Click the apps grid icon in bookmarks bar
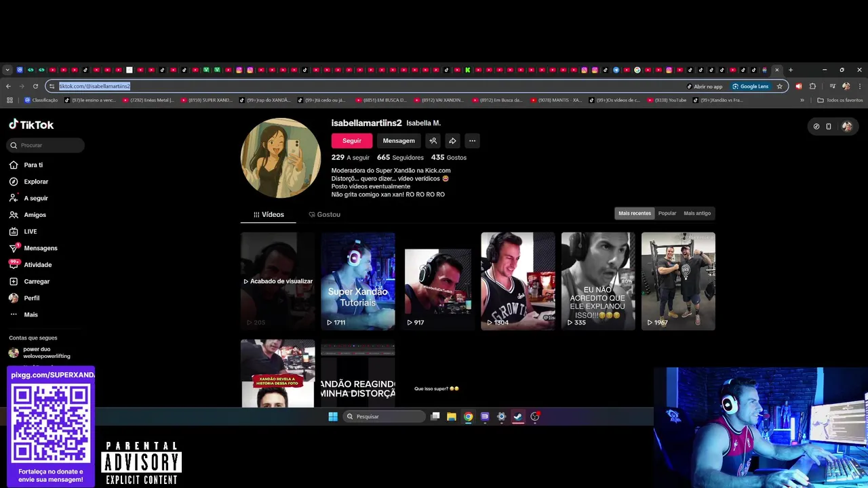Screen dimensions: 868x488 click(9, 100)
